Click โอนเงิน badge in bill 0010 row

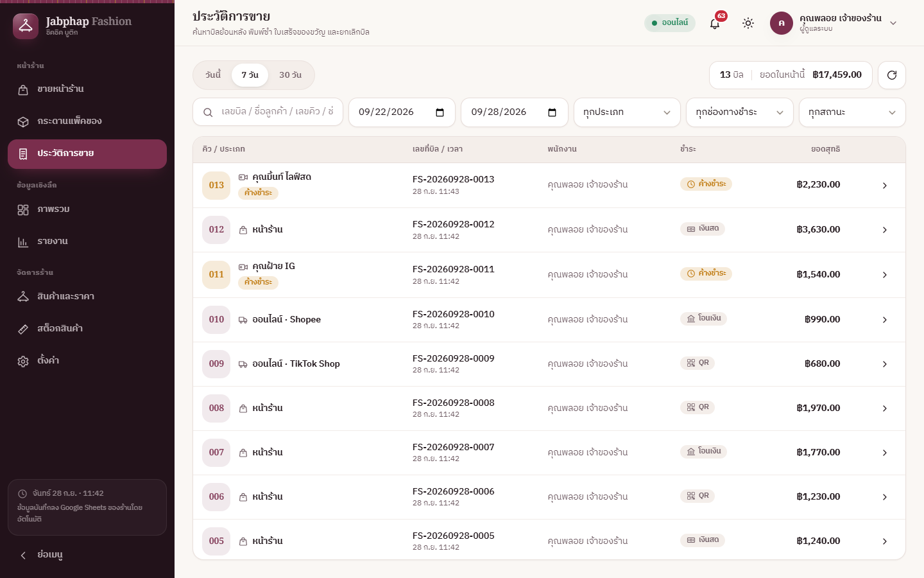click(x=703, y=319)
